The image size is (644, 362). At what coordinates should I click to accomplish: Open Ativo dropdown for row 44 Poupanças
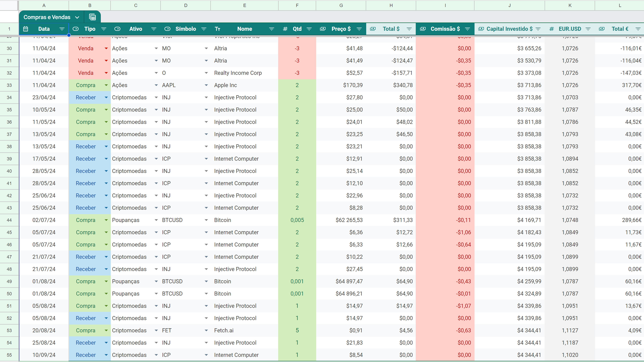pyautogui.click(x=156, y=220)
